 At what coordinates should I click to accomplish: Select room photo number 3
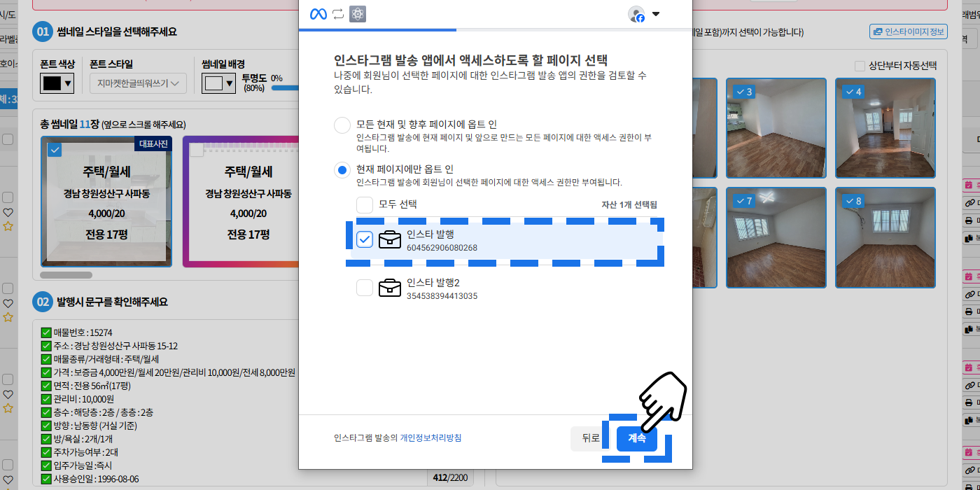(776, 128)
